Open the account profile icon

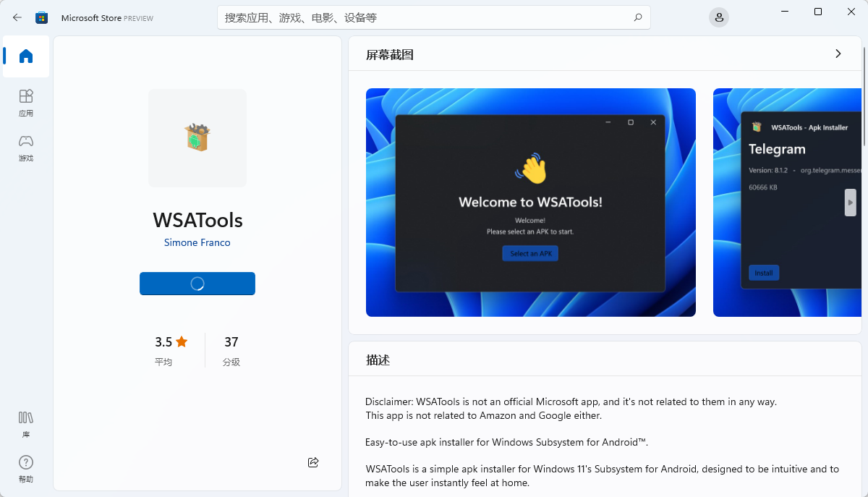(x=718, y=17)
